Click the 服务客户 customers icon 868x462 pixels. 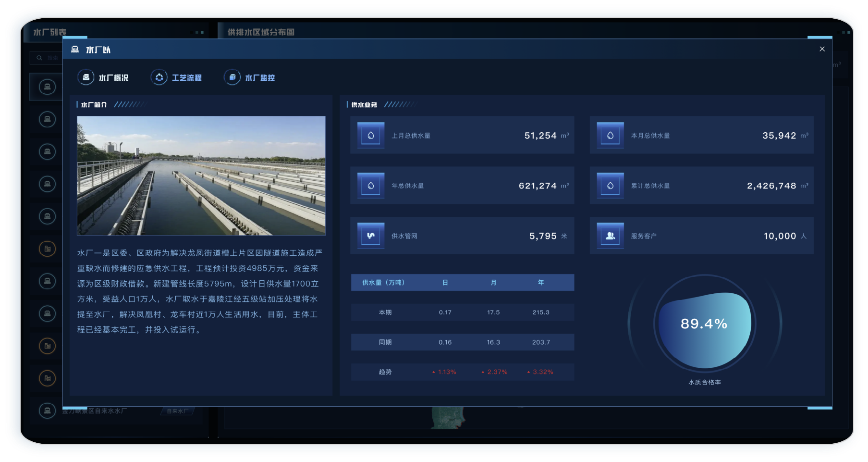(x=610, y=236)
